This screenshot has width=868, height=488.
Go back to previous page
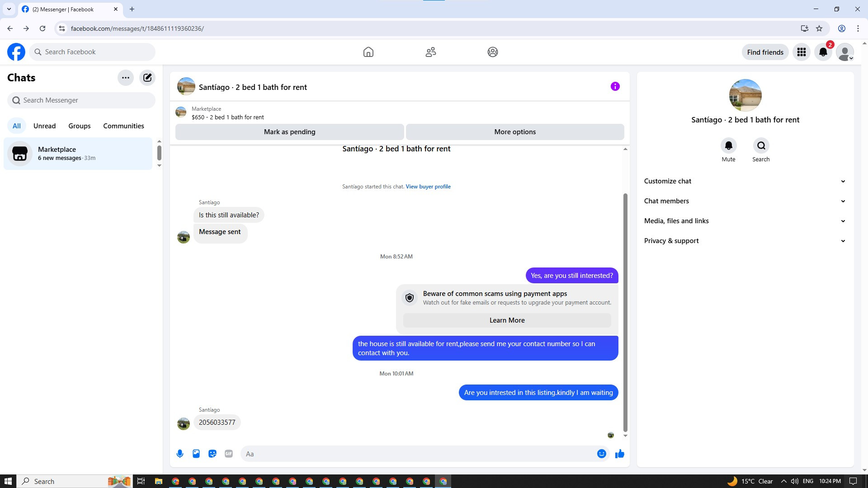pyautogui.click(x=10, y=28)
